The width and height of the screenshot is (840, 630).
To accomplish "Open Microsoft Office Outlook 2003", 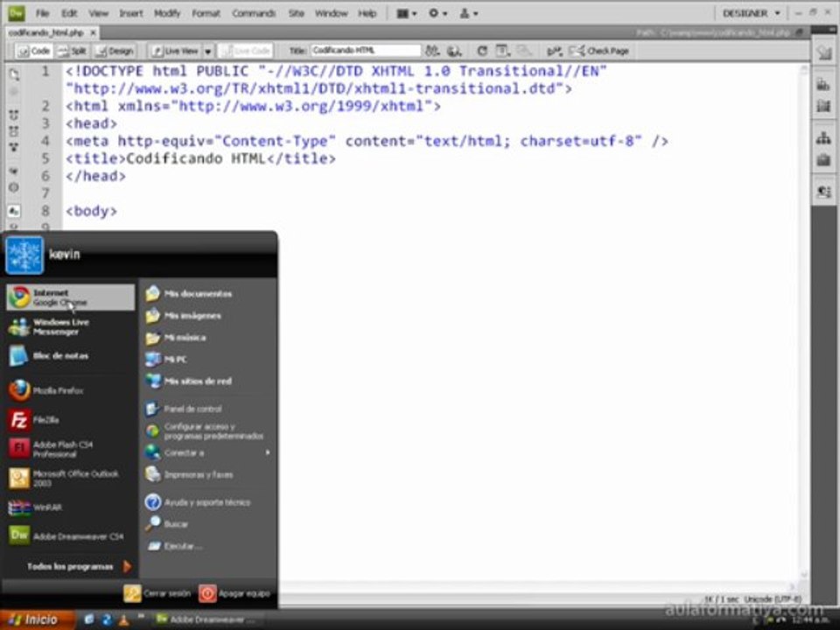I will point(70,478).
